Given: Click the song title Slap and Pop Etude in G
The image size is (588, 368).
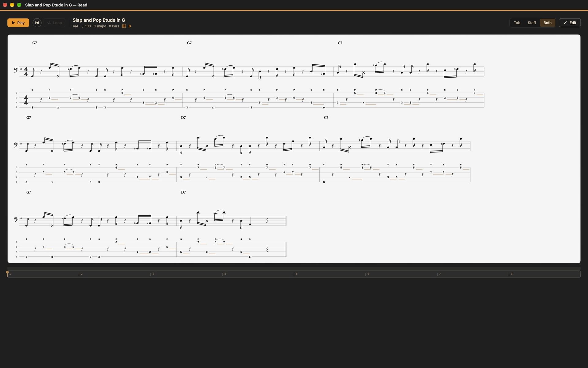Looking at the screenshot, I should (99, 20).
